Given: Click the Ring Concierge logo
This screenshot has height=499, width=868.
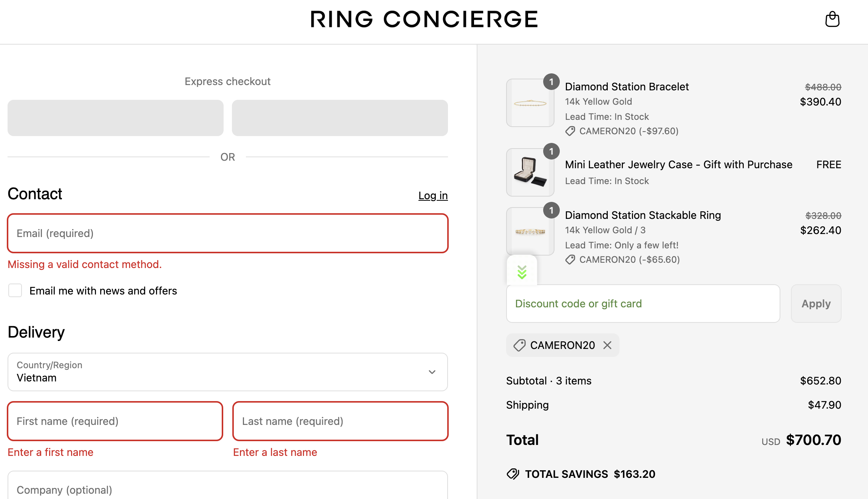Looking at the screenshot, I should pyautogui.click(x=424, y=19).
